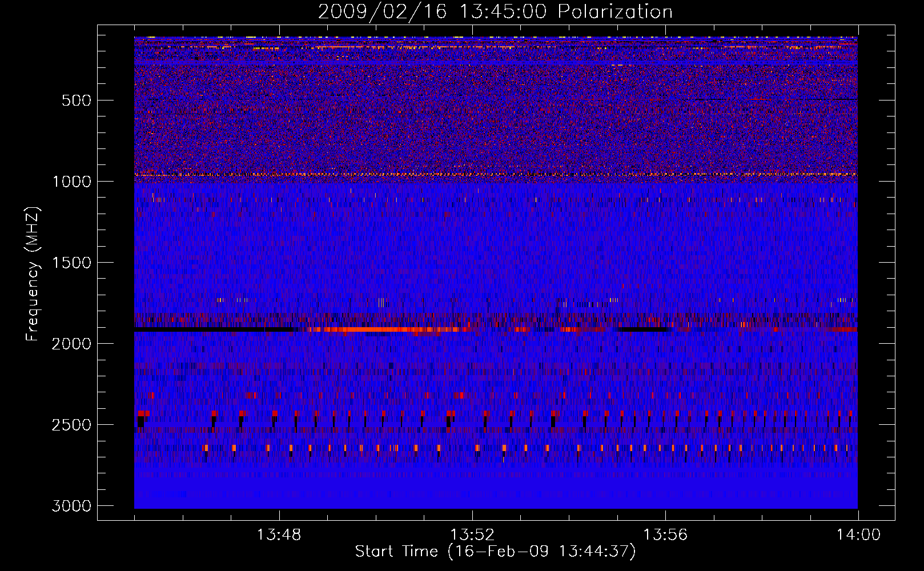Click the 13:56 time tick label
The height and width of the screenshot is (571, 924).
pos(665,535)
